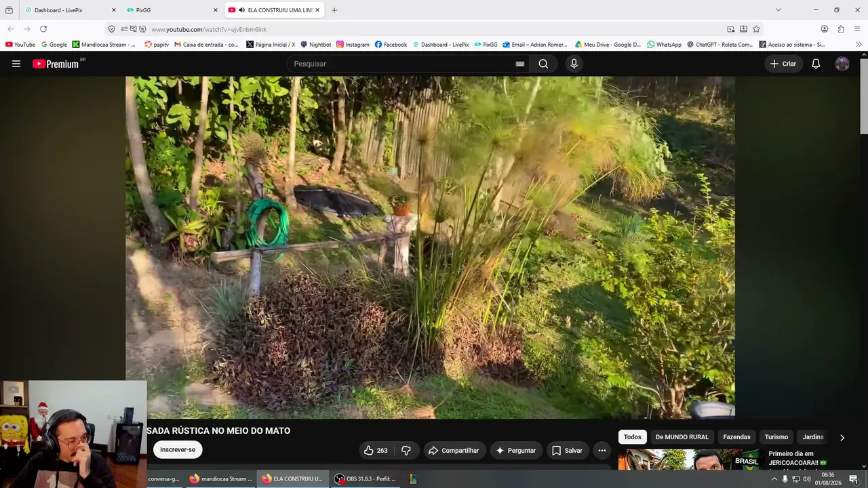The width and height of the screenshot is (868, 488).
Task: Open the system volume tray icon
Action: [x=807, y=479]
